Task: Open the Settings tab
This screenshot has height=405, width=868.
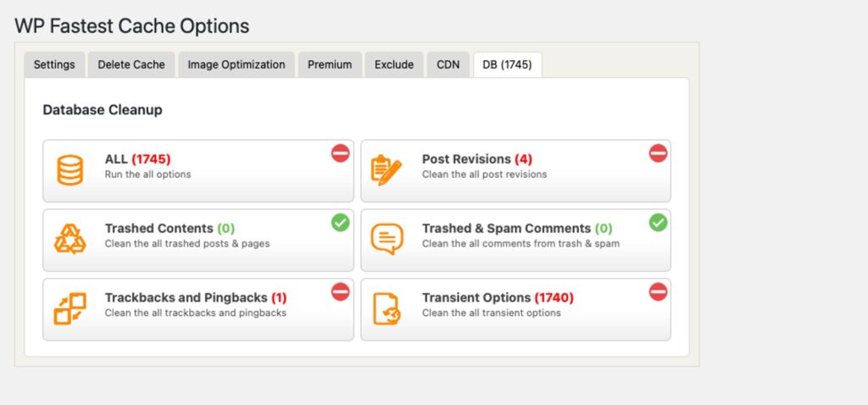Action: [54, 64]
